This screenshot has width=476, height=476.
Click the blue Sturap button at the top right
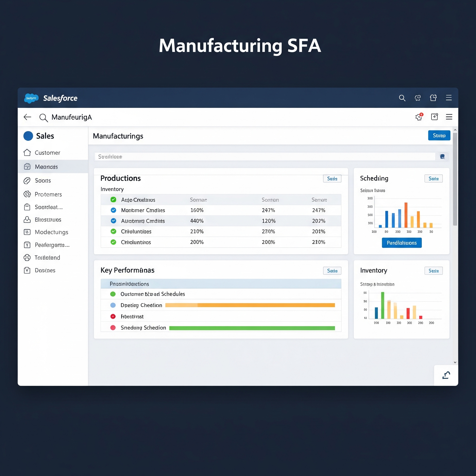pyautogui.click(x=439, y=136)
